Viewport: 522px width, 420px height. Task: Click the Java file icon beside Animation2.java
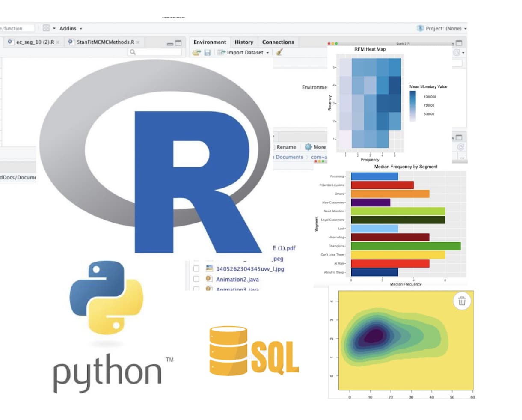tap(209, 279)
